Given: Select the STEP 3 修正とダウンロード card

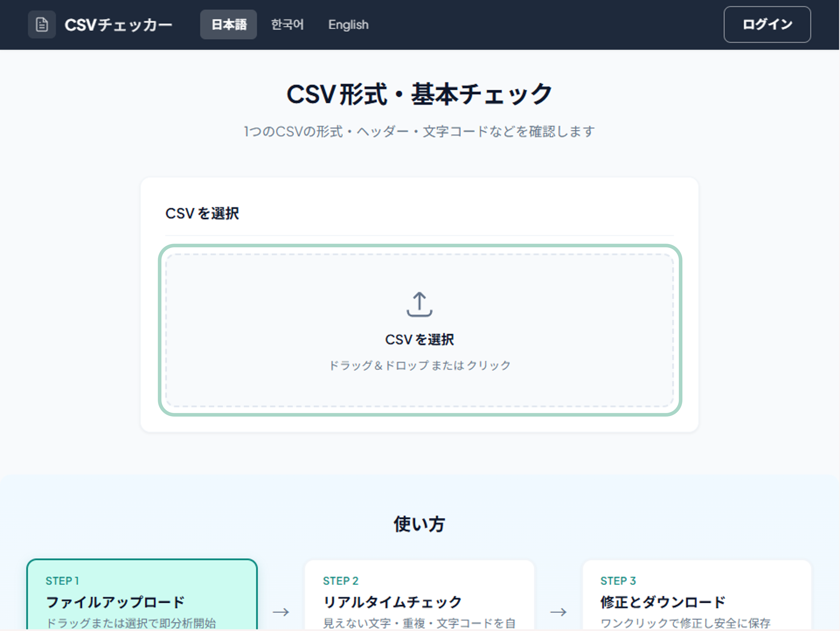Looking at the screenshot, I should pyautogui.click(x=697, y=596).
